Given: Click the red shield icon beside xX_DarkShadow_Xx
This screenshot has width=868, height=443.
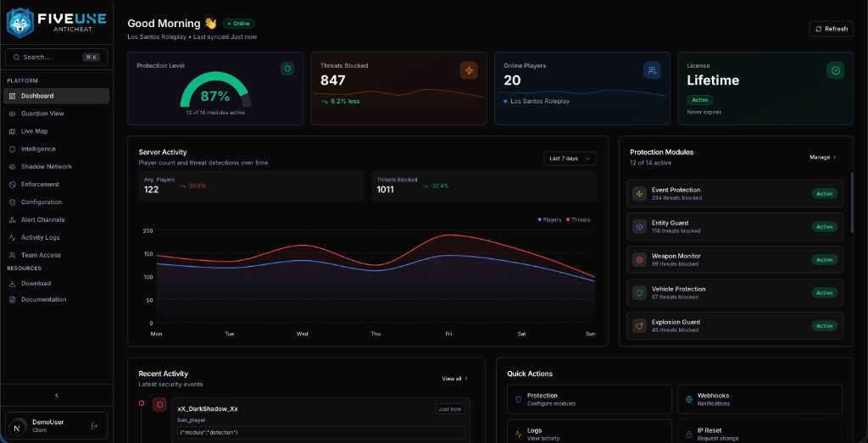Looking at the screenshot, I should click(160, 405).
